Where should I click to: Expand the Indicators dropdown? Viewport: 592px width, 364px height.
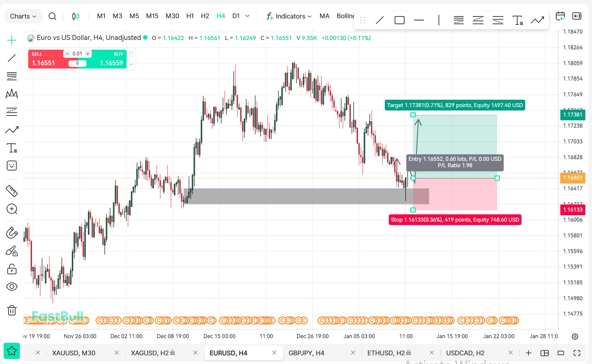[x=289, y=16]
